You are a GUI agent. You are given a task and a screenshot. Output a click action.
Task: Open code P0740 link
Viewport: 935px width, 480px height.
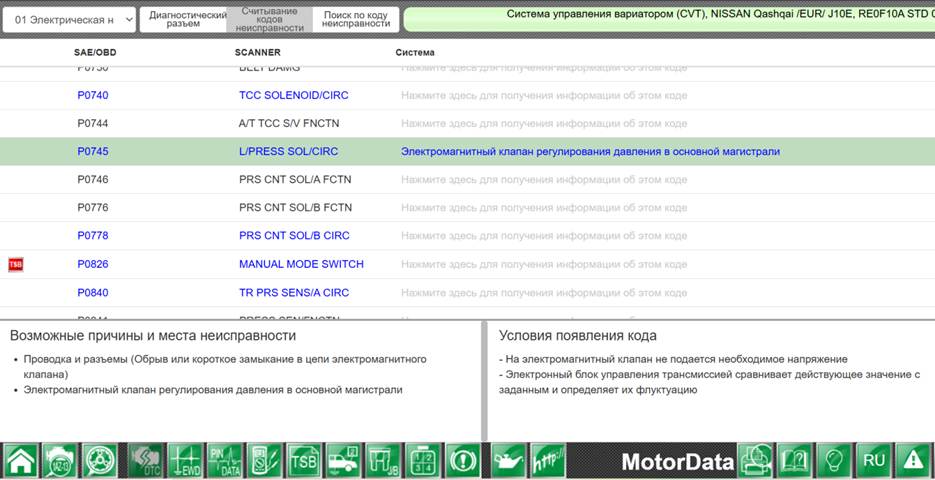(93, 95)
